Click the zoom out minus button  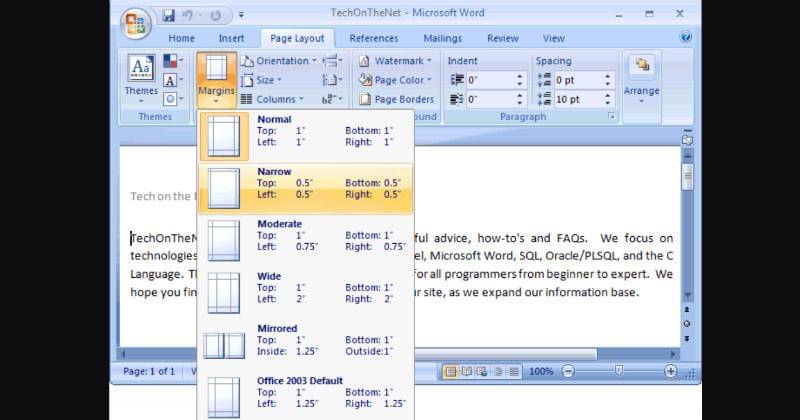click(568, 371)
